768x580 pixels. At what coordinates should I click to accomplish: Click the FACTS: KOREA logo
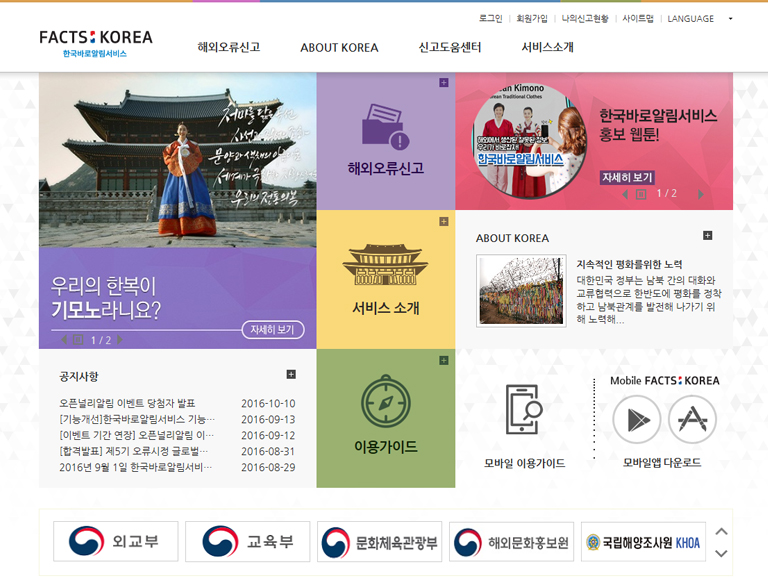(x=96, y=42)
